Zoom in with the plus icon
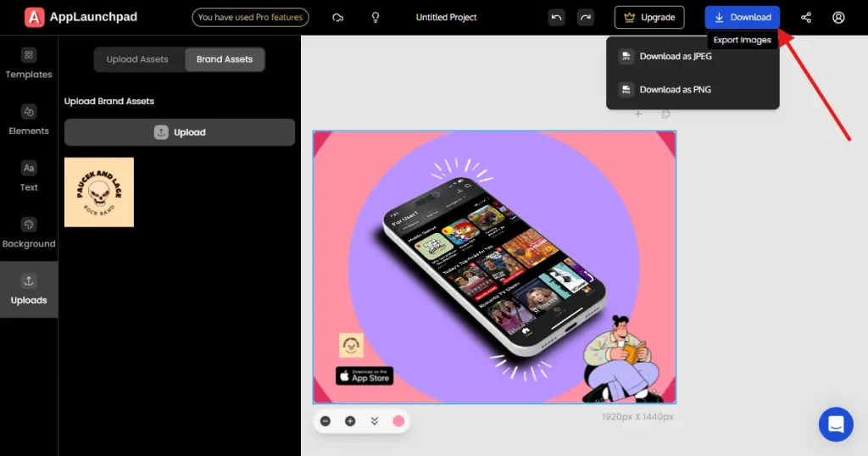 tap(350, 421)
